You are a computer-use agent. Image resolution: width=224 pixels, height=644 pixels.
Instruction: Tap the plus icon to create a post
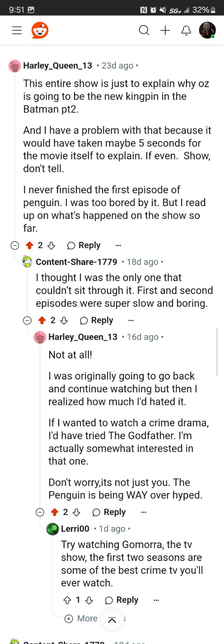(165, 31)
